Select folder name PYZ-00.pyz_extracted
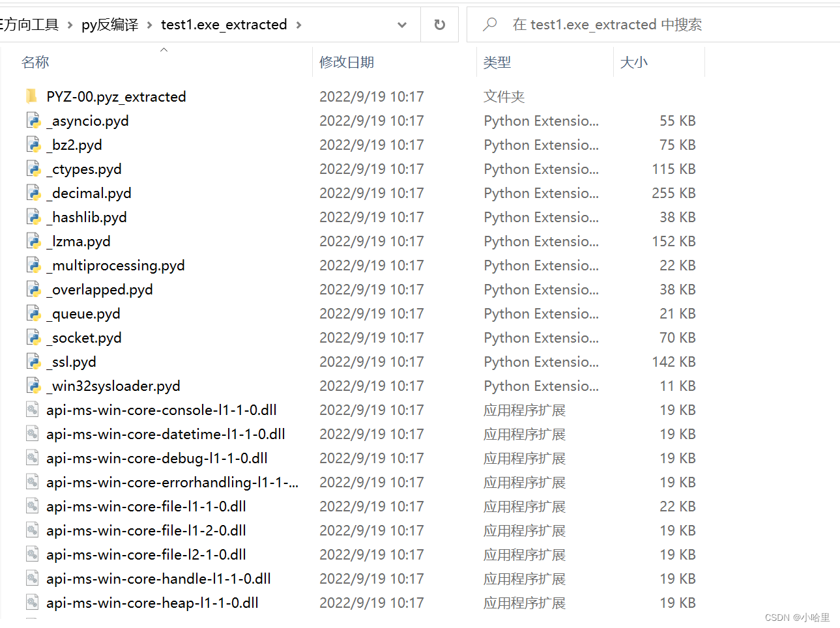 tap(117, 96)
